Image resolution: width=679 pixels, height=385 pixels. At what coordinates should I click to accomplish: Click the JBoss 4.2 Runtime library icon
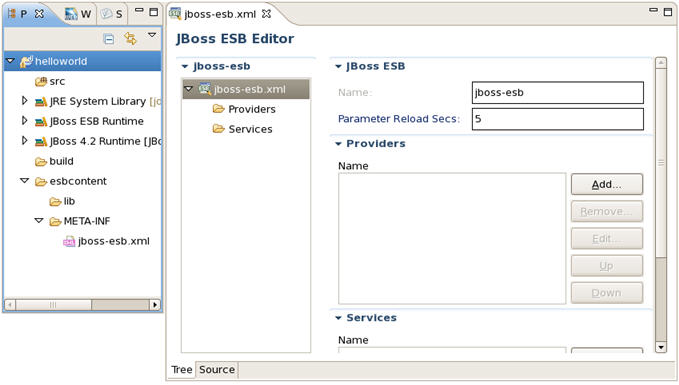41,142
